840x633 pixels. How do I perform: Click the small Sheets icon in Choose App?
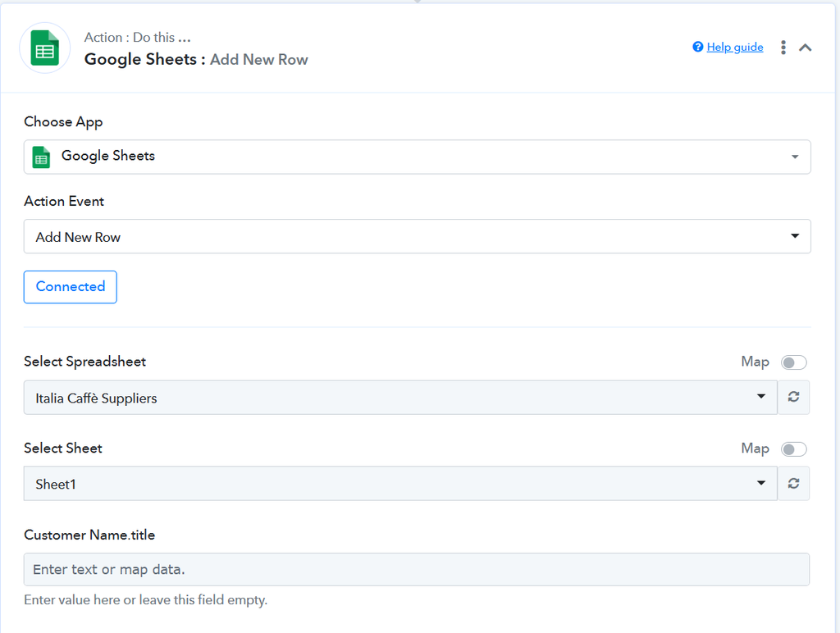[41, 157]
